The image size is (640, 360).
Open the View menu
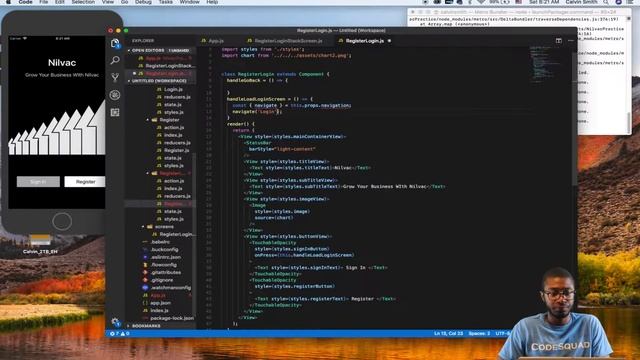pos(108,2)
